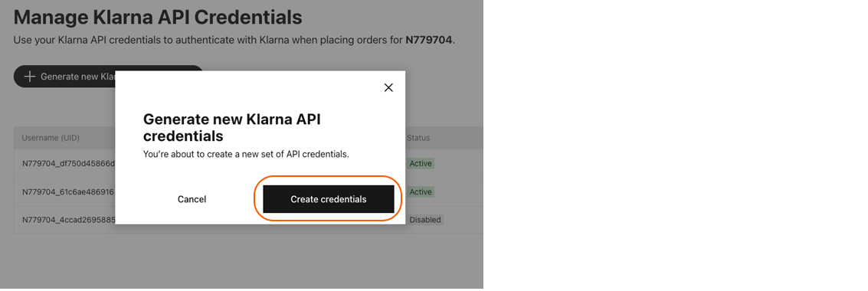Image resolution: width=868 pixels, height=291 pixels.
Task: Cancel the credentials dialog
Action: tap(192, 199)
